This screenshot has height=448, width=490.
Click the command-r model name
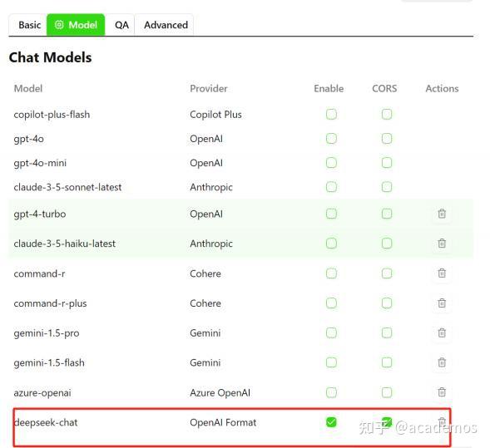coord(39,273)
